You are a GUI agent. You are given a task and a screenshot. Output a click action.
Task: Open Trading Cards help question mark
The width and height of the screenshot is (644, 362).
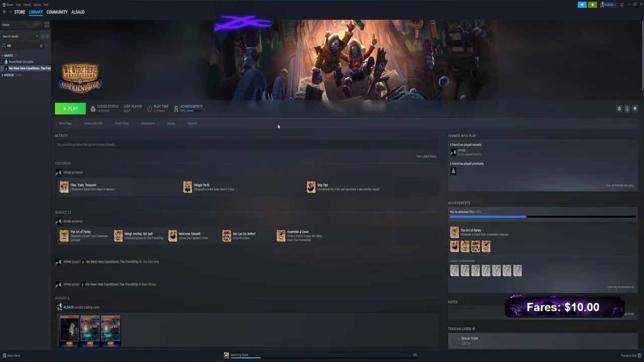473,329
